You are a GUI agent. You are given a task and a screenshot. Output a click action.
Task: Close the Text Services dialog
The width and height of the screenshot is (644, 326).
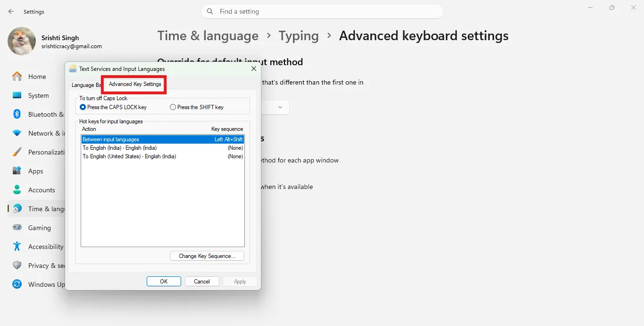coord(253,69)
